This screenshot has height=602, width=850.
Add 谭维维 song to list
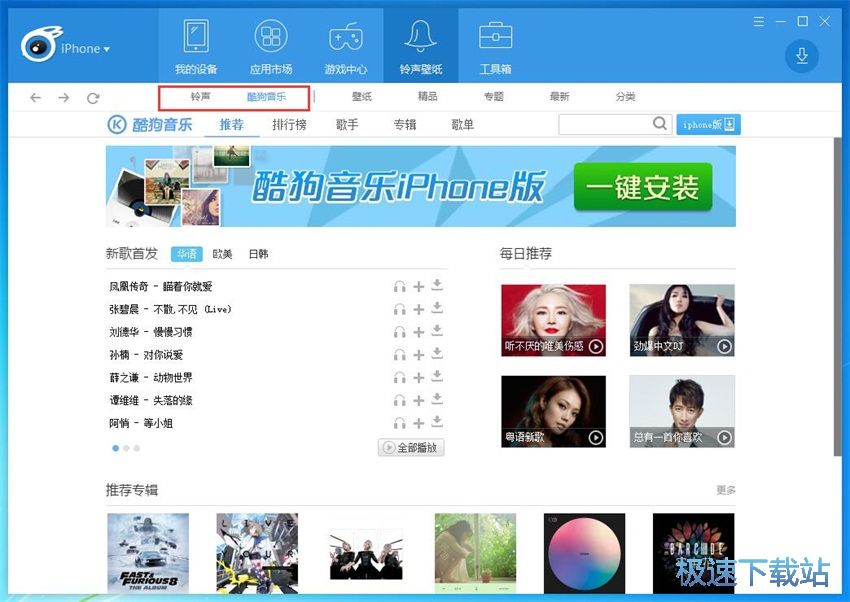[418, 400]
